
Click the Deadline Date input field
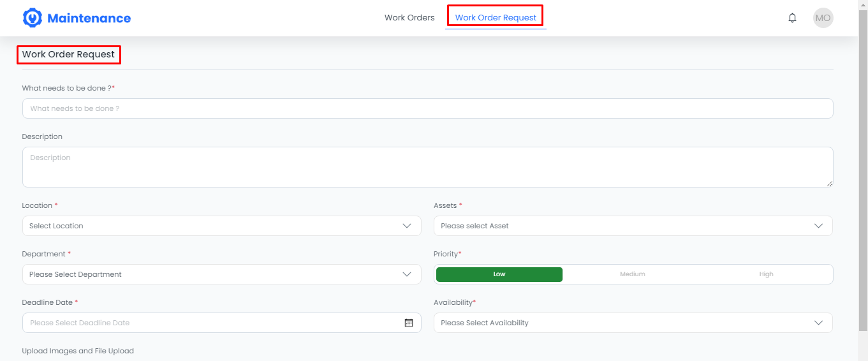[x=221, y=323]
